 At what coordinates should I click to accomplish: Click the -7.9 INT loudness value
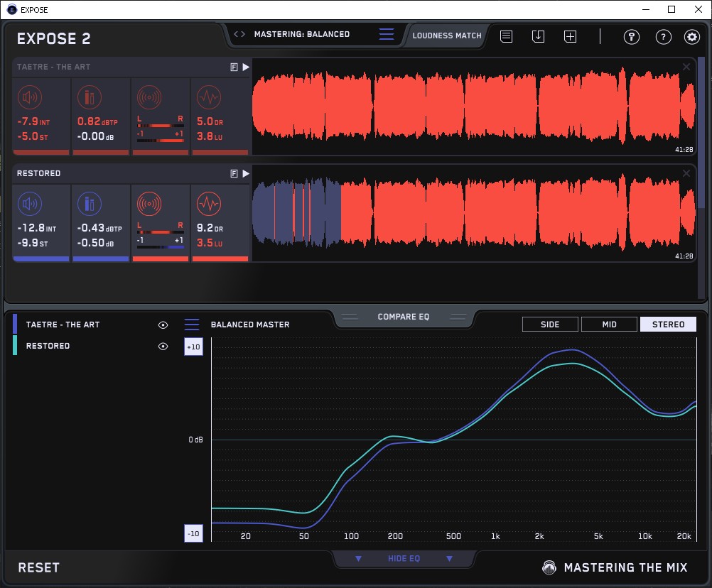coord(33,121)
